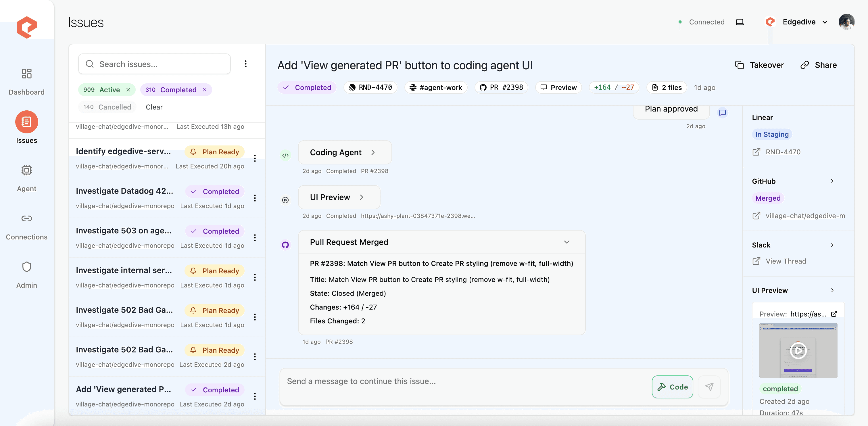Open the Admin shield icon
The width and height of the screenshot is (868, 426).
(x=27, y=267)
